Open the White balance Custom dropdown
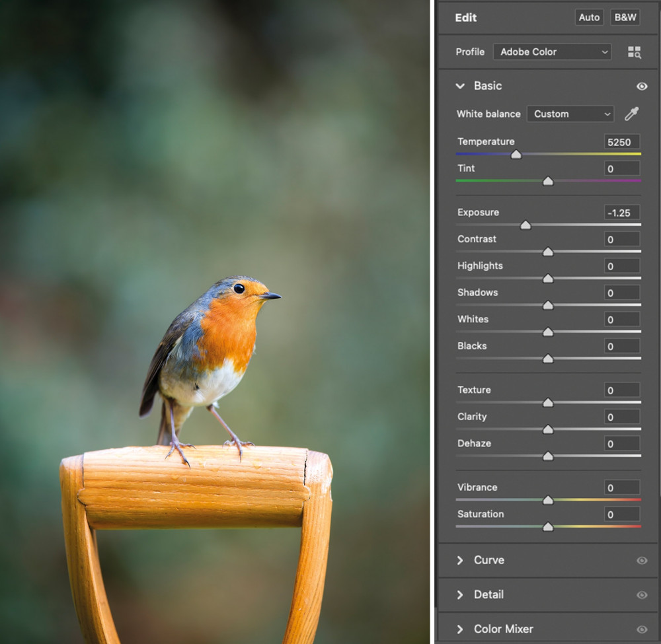Screen dimensions: 661x644 pyautogui.click(x=570, y=114)
